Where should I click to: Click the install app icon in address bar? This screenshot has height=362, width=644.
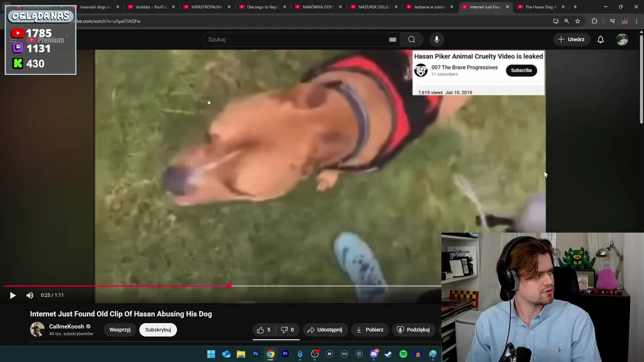[556, 21]
